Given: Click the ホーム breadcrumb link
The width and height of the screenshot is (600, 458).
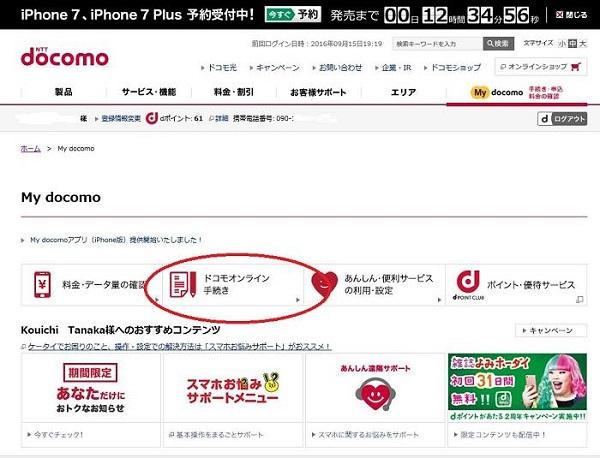Looking at the screenshot, I should pyautogui.click(x=30, y=148).
